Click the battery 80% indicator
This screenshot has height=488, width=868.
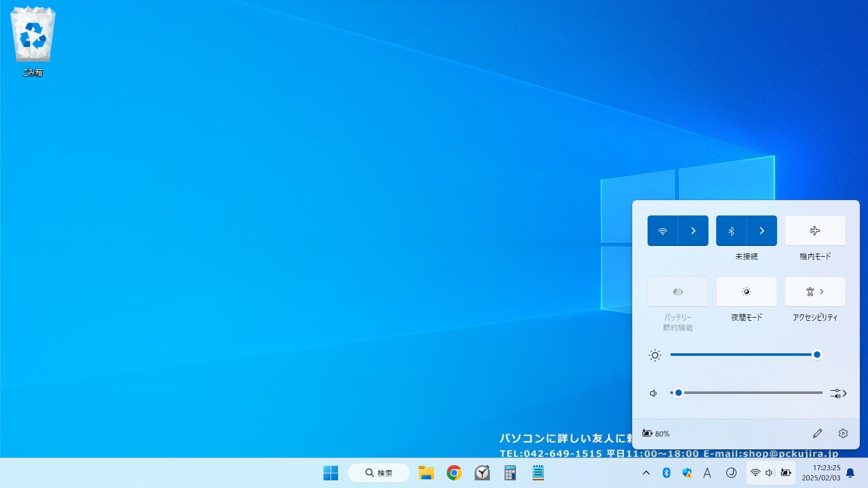(x=656, y=433)
